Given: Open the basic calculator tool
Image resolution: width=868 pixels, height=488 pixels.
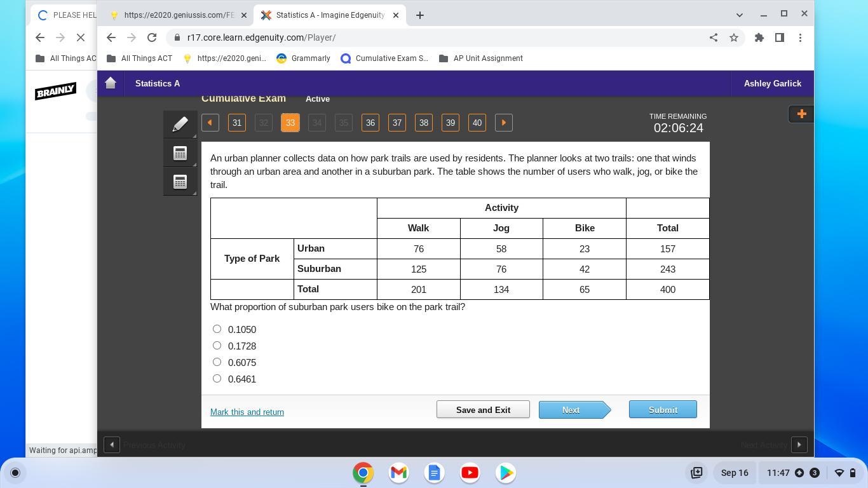Looking at the screenshot, I should coord(180,153).
